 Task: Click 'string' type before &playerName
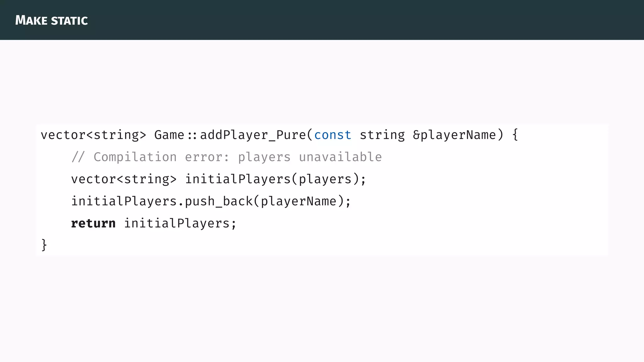tap(382, 135)
